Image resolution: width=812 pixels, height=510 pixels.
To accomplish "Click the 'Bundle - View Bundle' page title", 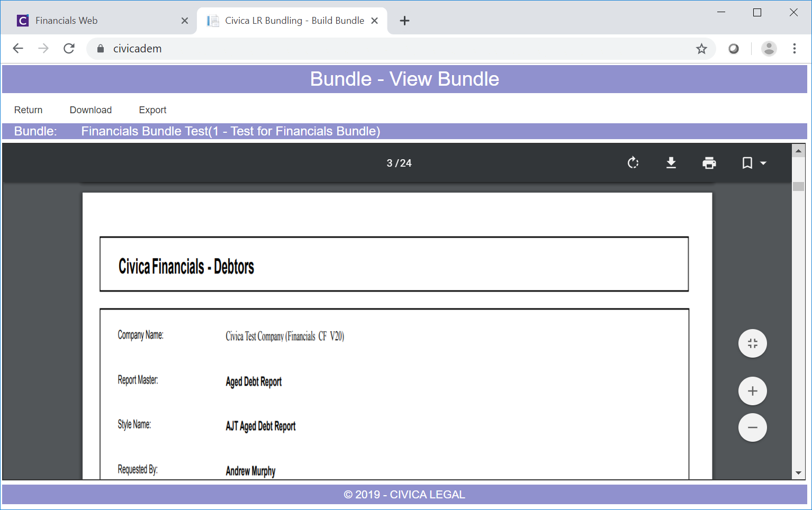I will (404, 79).
